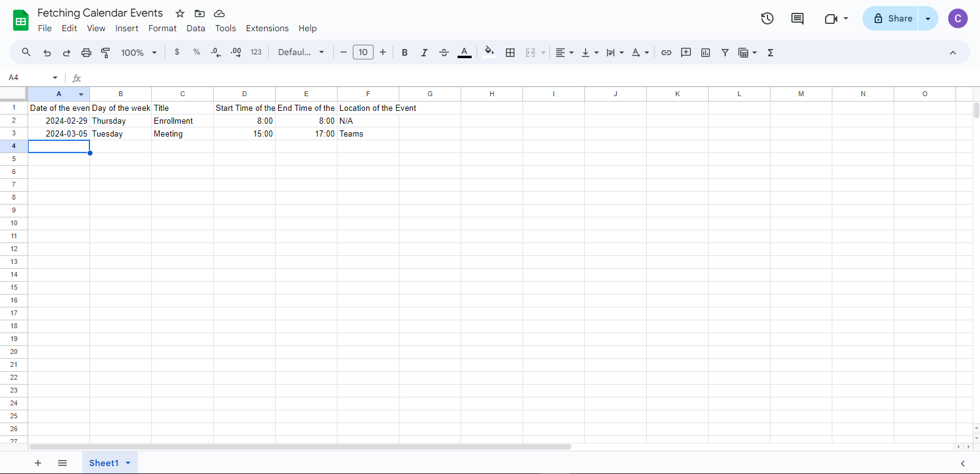
Task: Open the Insert menu
Action: coord(127,28)
